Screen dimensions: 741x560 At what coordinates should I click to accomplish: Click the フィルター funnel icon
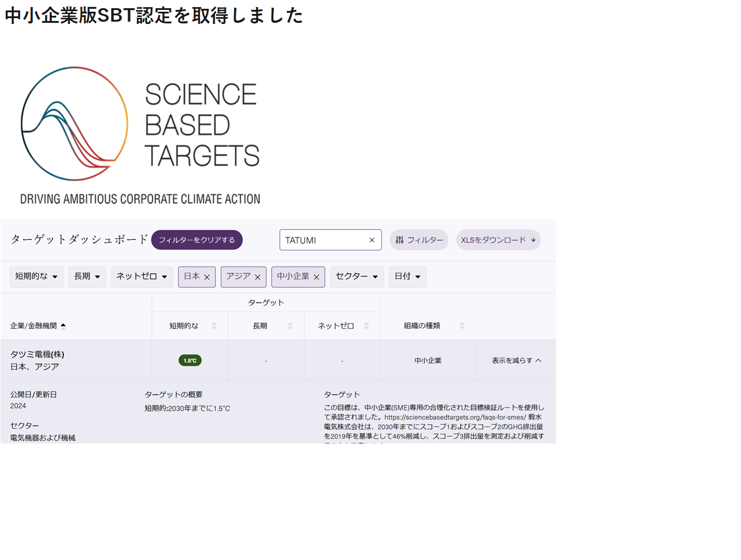click(399, 239)
